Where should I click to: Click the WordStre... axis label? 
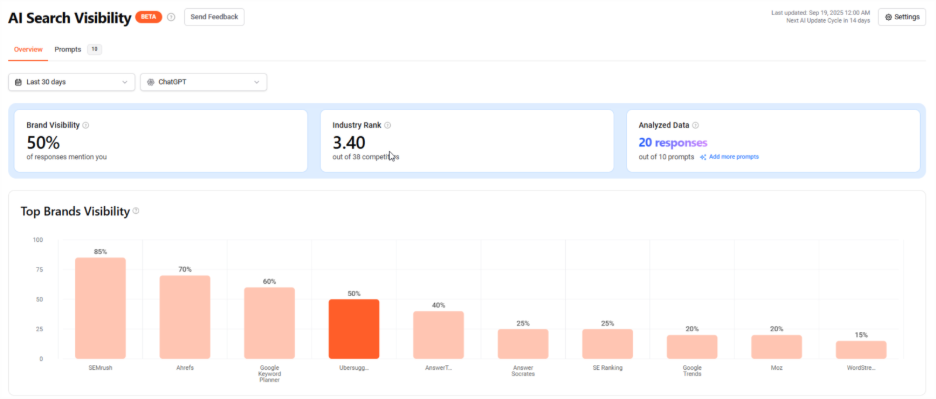click(x=861, y=368)
